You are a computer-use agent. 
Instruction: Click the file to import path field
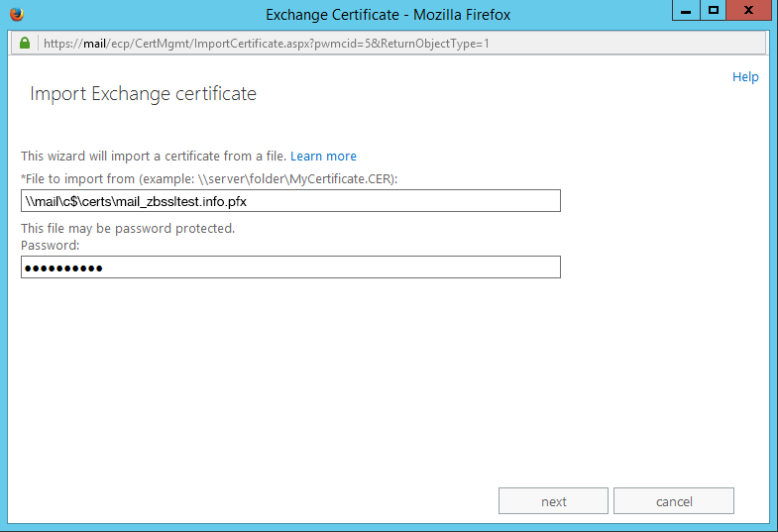point(290,201)
